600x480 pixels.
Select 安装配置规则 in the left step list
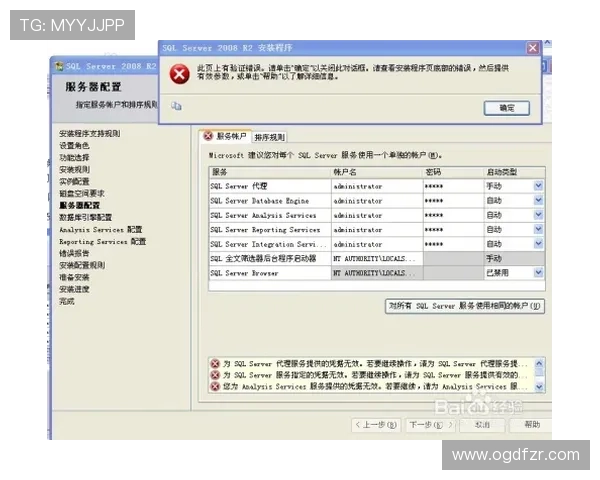[x=82, y=265]
